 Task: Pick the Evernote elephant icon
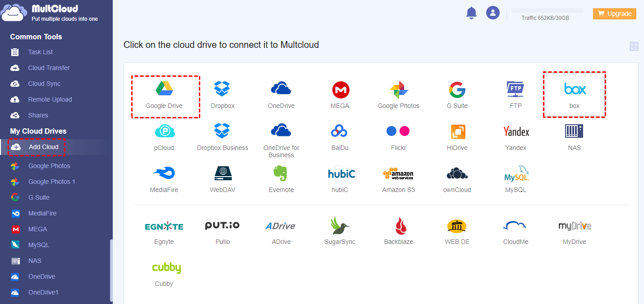point(281,173)
